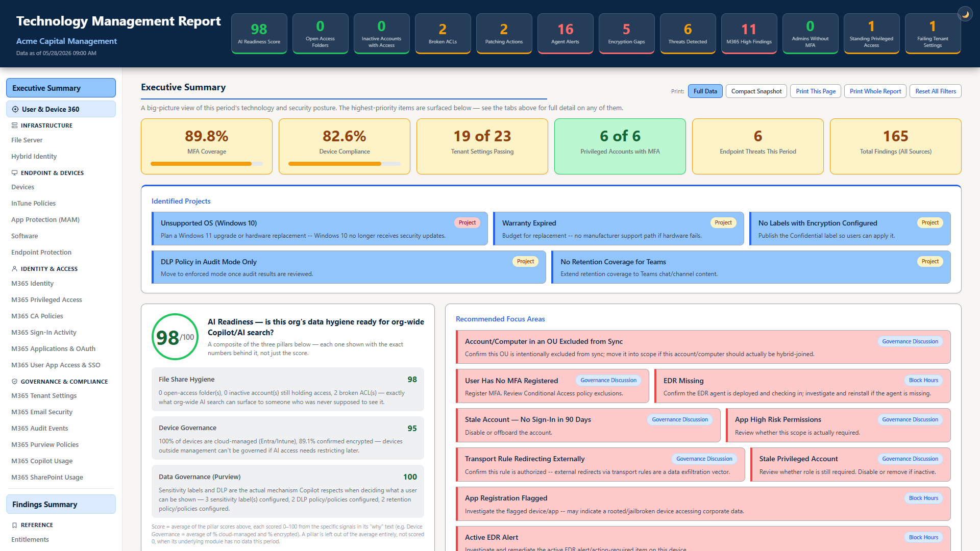Click Failing Tenant Settings header tile
This screenshot has width=980, height=551.
933,33
